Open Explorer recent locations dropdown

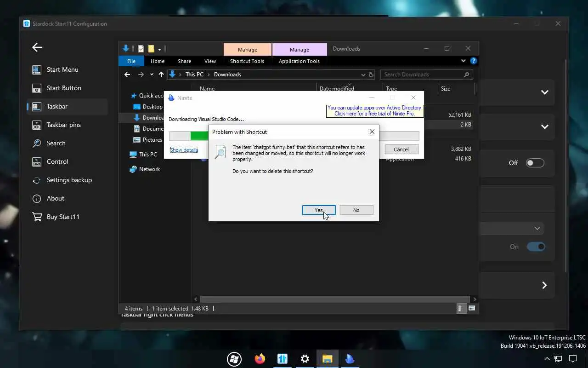pos(152,75)
